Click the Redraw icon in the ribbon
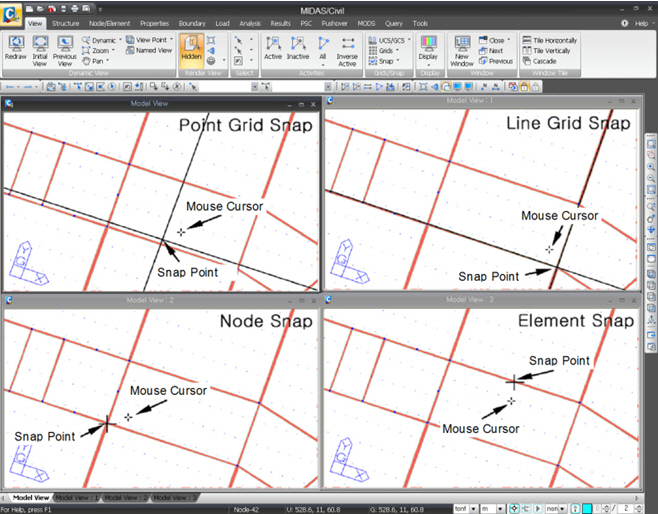Image resolution: width=658 pixels, height=514 pixels. pyautogui.click(x=15, y=49)
